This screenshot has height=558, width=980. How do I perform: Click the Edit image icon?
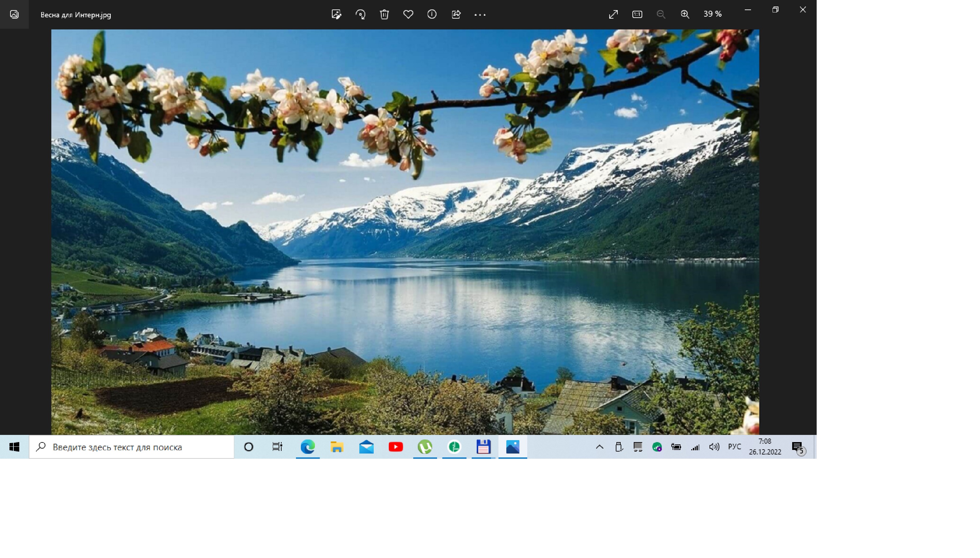tap(336, 15)
